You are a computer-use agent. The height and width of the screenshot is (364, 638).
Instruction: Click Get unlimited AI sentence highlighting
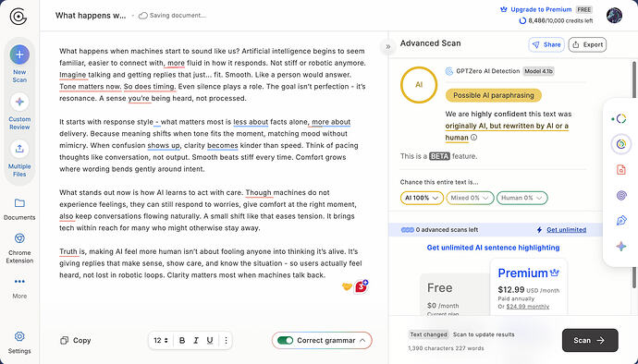tap(493, 248)
